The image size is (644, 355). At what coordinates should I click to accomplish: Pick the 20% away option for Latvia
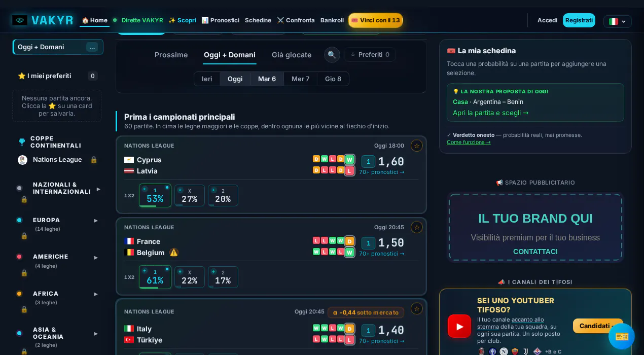pos(223,195)
